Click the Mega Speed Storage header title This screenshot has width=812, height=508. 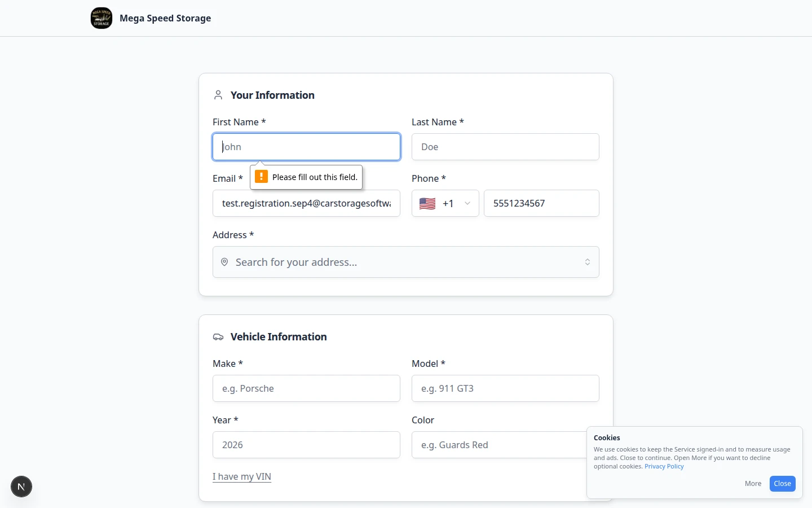[x=165, y=18]
